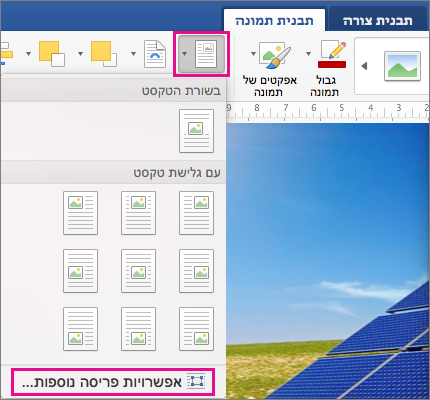Select top-right position with text wrapping
The height and width of the screenshot is (400, 430).
(196, 213)
